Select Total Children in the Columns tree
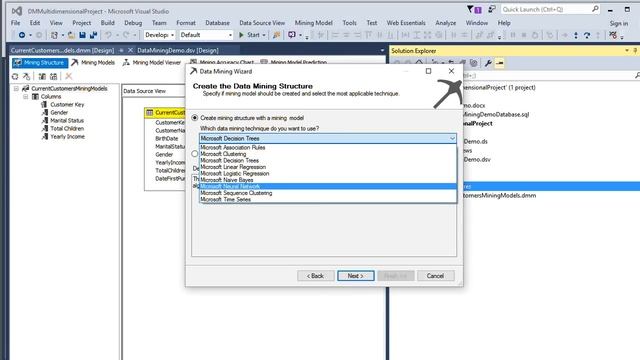Image resolution: width=640 pixels, height=360 pixels. pos(67,128)
